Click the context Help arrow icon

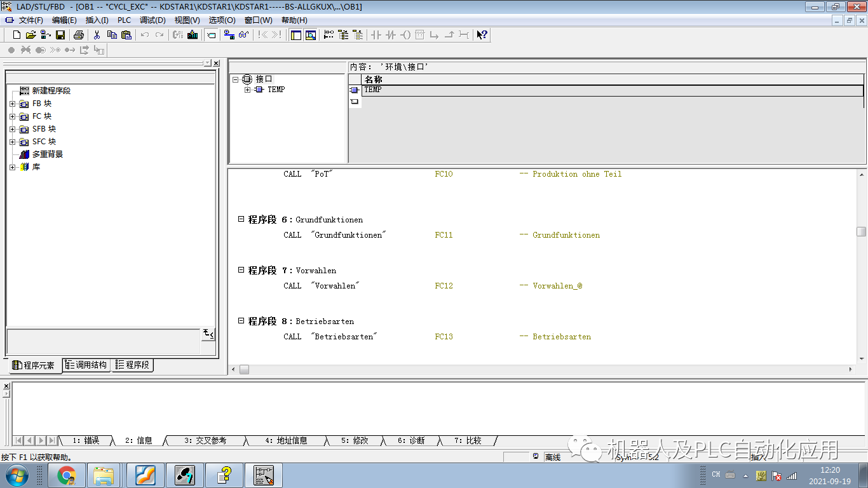pos(482,35)
